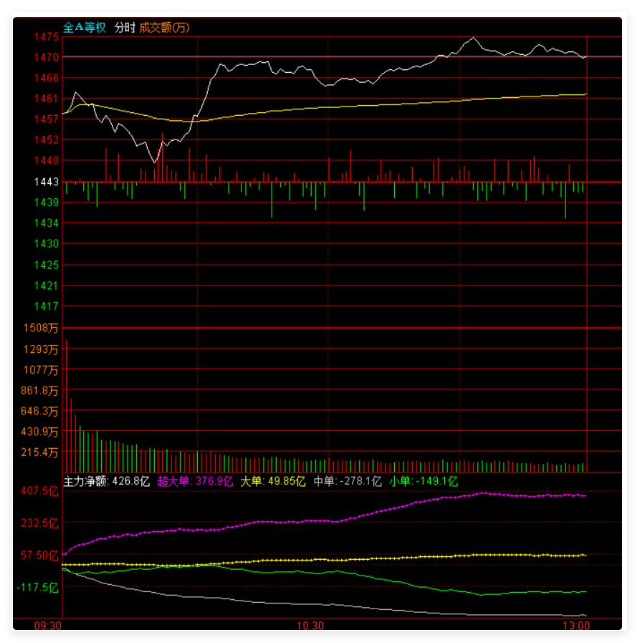Click 中单: -278.1亿 readout
Screen dimensions: 639x643
347,481
